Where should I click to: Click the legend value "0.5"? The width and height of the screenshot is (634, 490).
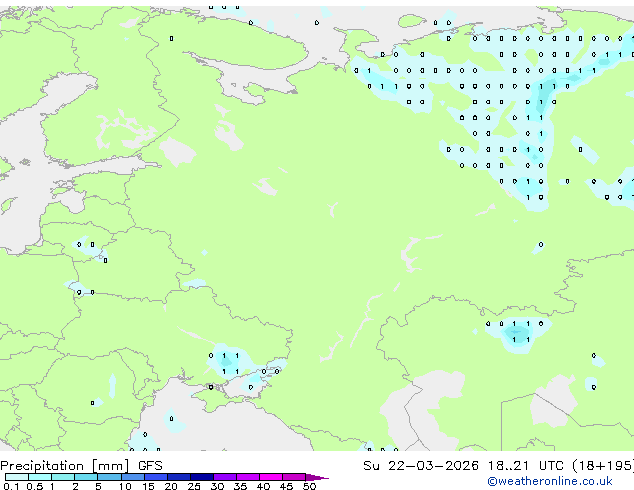coord(34,486)
